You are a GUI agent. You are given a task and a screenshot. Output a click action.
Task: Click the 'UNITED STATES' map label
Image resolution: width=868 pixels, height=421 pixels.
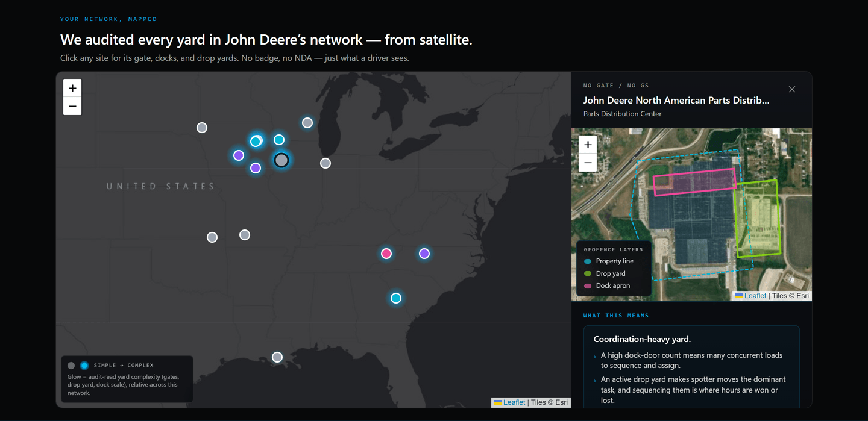click(160, 186)
